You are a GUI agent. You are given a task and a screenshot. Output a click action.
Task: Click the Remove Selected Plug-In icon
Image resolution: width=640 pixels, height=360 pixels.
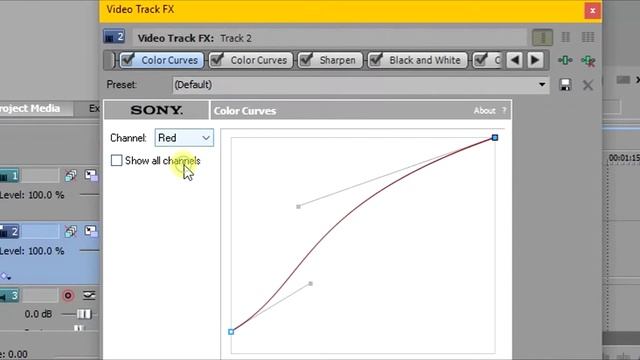coord(588,60)
